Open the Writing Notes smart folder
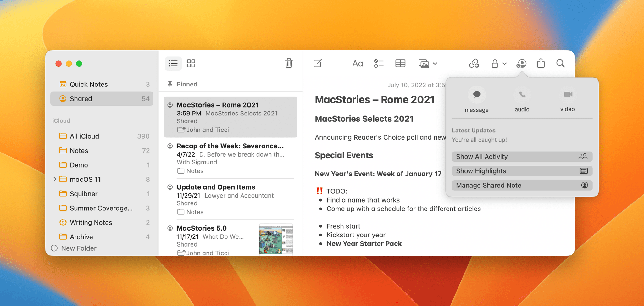 pos(102,223)
